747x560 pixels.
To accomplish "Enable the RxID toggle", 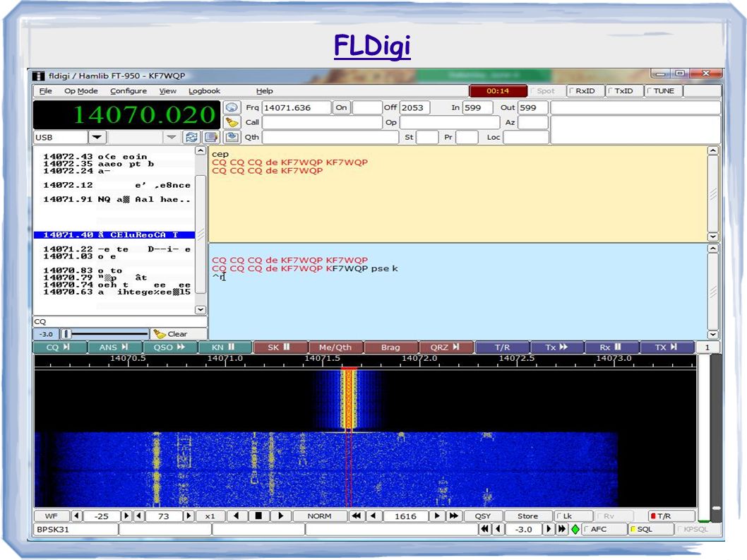I will (x=585, y=91).
